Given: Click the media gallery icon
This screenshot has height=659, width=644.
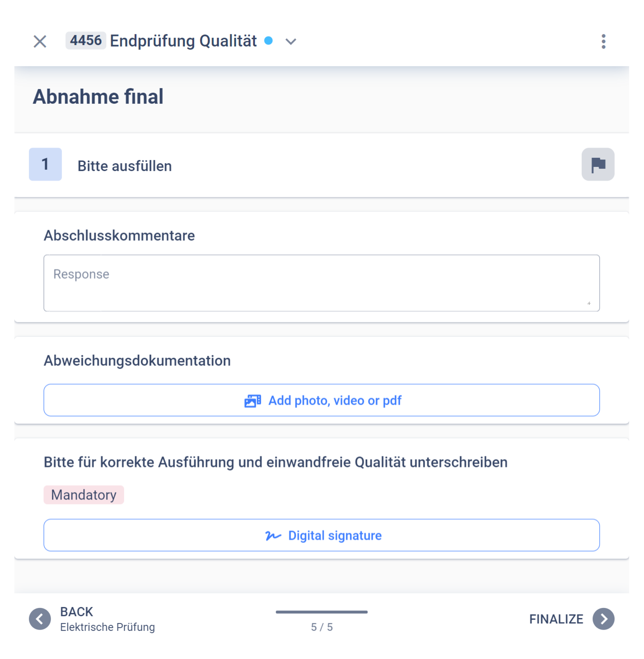Looking at the screenshot, I should (252, 401).
